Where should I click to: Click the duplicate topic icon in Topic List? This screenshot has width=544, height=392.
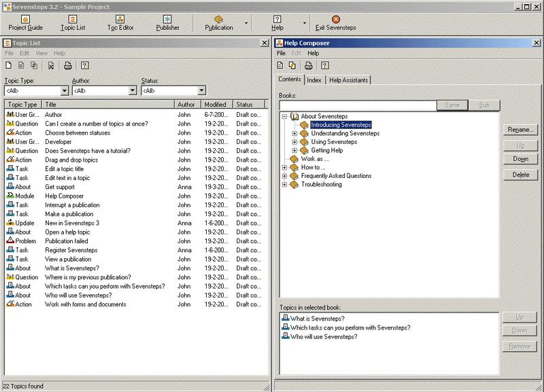(x=34, y=65)
